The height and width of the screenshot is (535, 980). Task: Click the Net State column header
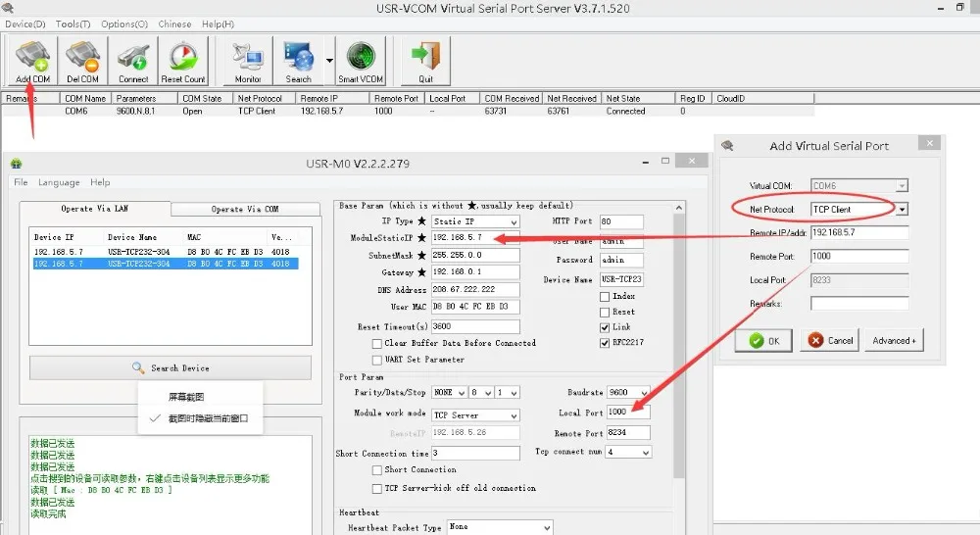click(x=639, y=98)
